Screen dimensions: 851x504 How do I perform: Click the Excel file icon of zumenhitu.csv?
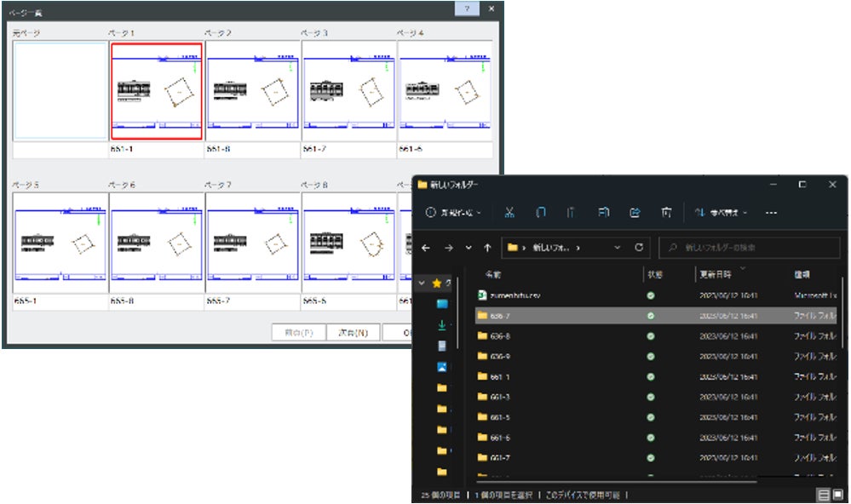(x=482, y=295)
